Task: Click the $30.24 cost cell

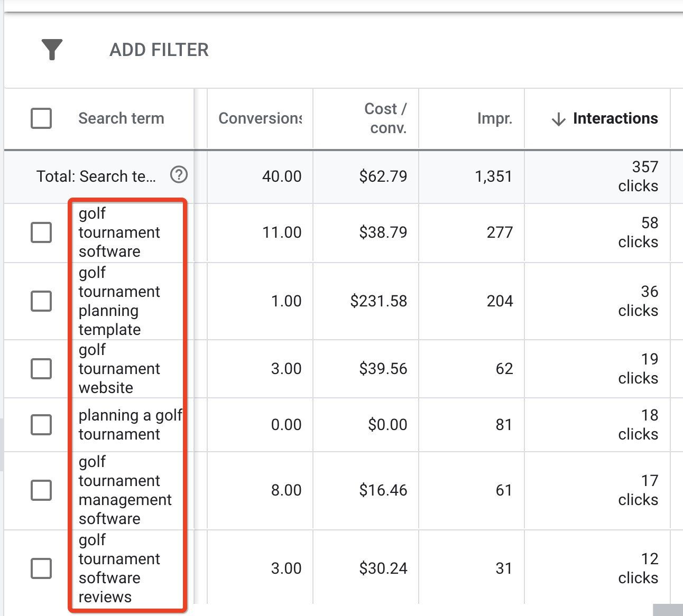Action: 383,568
